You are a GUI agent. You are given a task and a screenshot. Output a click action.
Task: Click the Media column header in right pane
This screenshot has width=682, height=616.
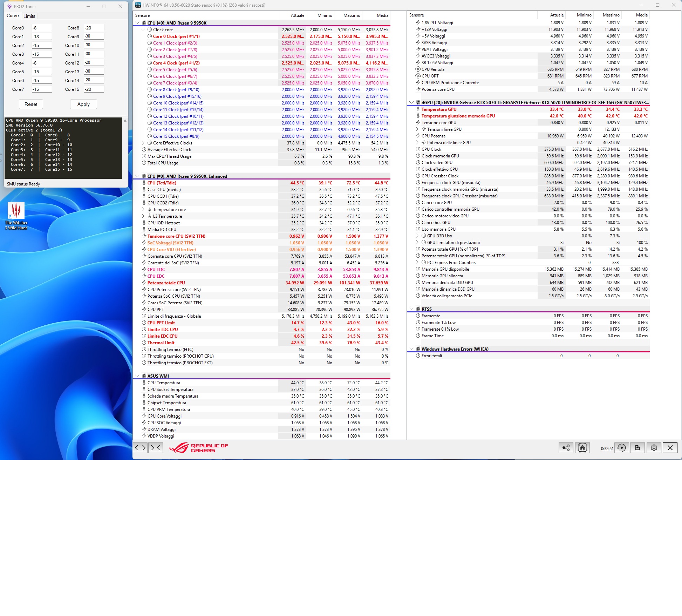tap(636, 15)
